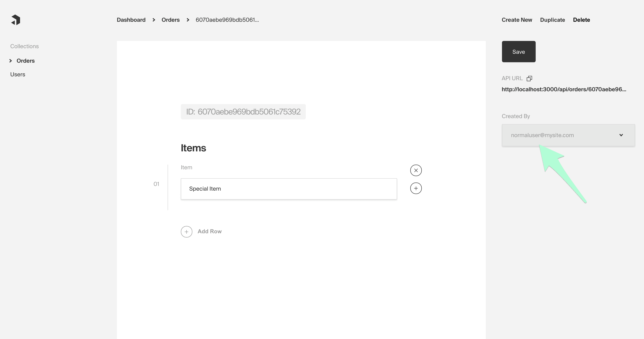Save the order
This screenshot has height=339, width=644.
pos(518,52)
